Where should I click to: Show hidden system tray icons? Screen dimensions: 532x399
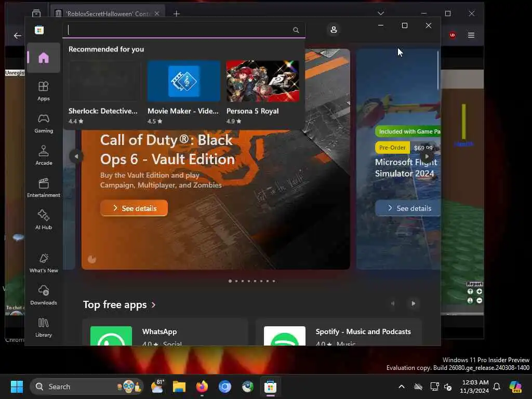coord(402,387)
